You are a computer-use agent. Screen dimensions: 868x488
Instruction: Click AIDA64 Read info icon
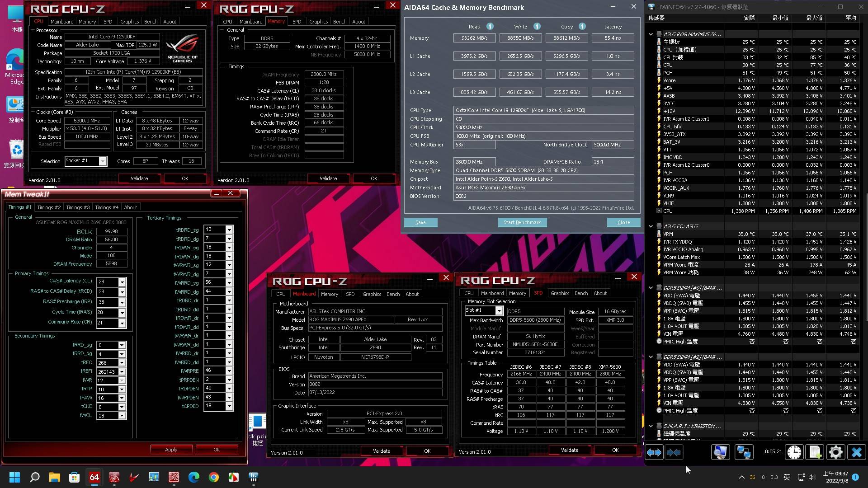tap(490, 27)
